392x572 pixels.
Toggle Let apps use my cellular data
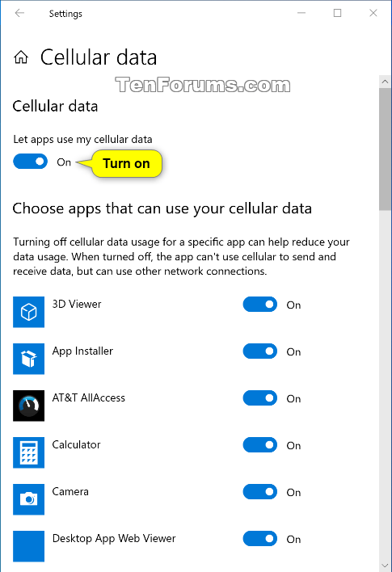(x=30, y=162)
